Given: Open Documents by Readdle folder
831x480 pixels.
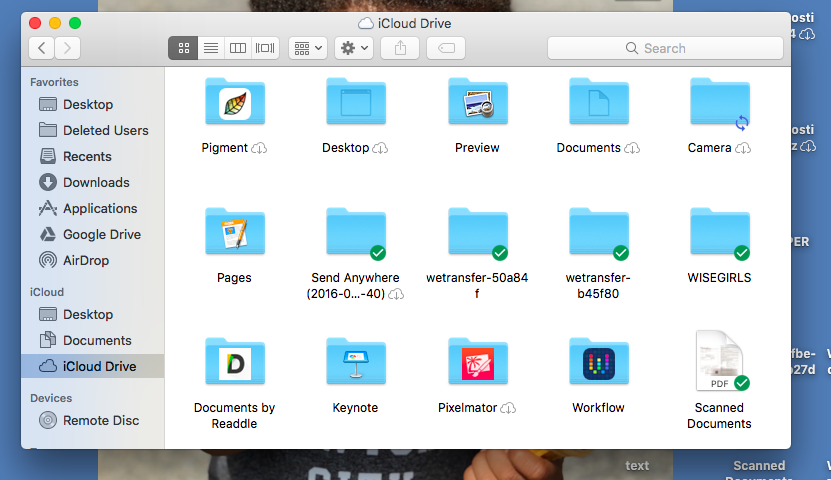Looking at the screenshot, I should 235,361.
